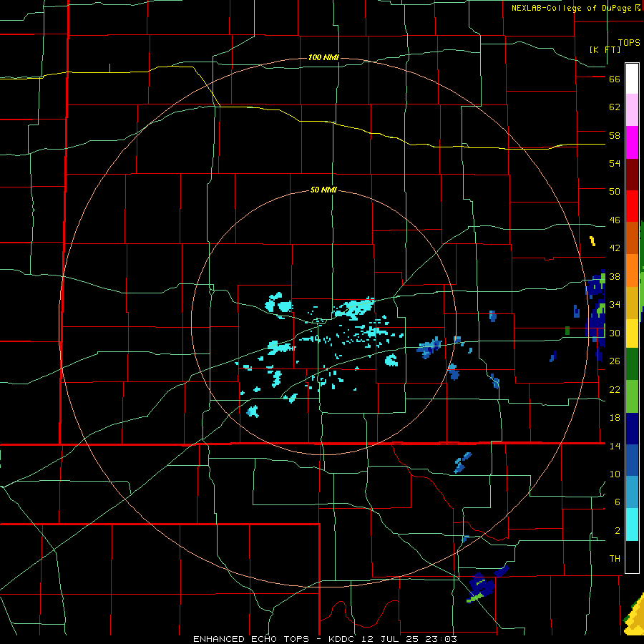Click the white swatch in the tops legend

tap(632, 79)
